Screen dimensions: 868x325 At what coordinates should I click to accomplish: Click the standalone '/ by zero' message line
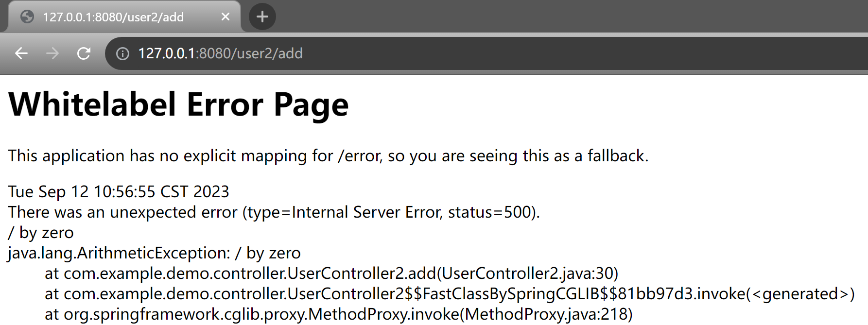[41, 233]
